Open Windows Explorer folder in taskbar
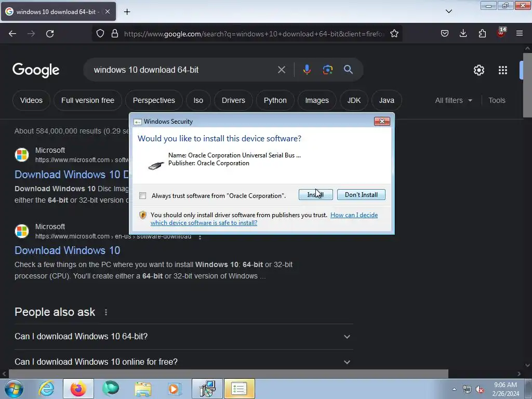The image size is (532, 399). [x=143, y=389]
